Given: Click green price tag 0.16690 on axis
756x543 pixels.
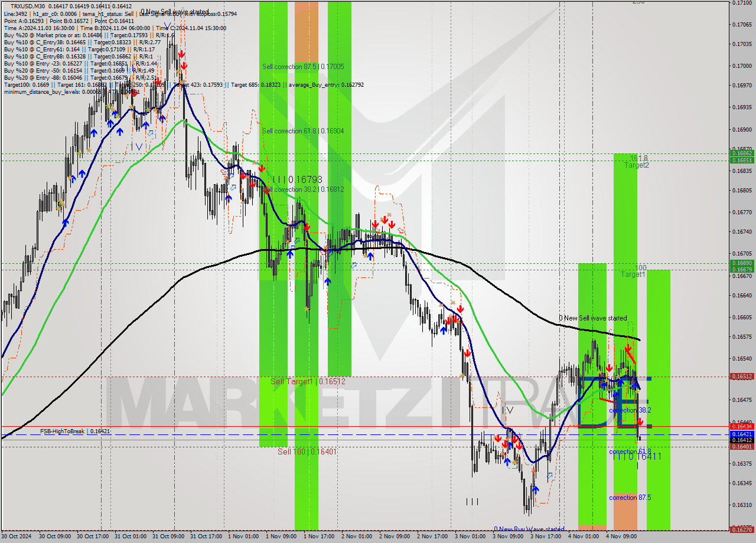Looking at the screenshot, I should 742,263.
